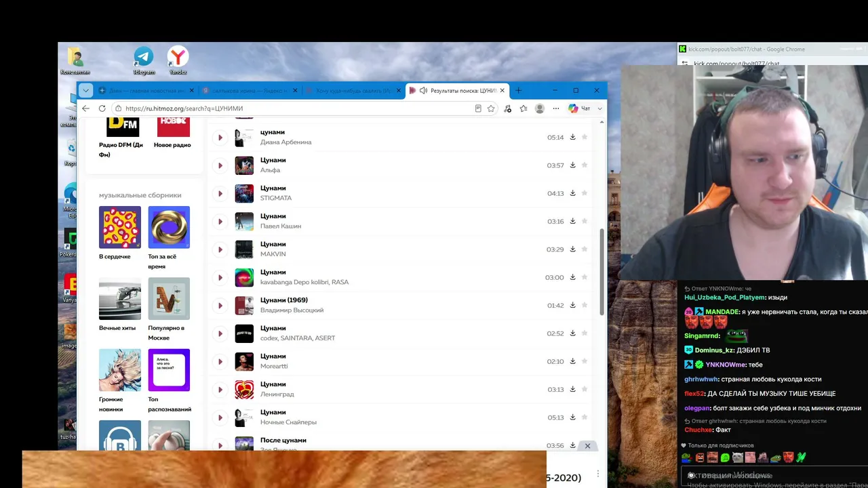The height and width of the screenshot is (488, 868).
Task: Open the Copilot Чат button
Action: (580, 108)
